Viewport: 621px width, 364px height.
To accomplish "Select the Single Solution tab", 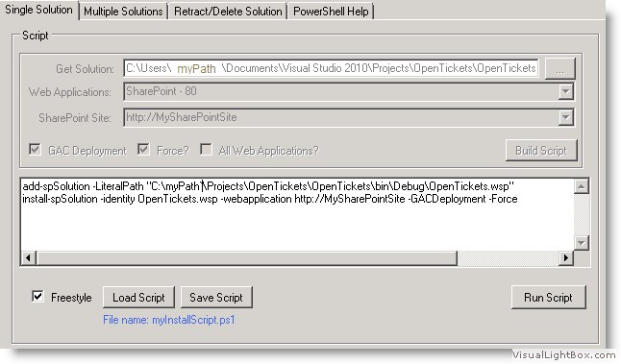I will click(x=38, y=10).
